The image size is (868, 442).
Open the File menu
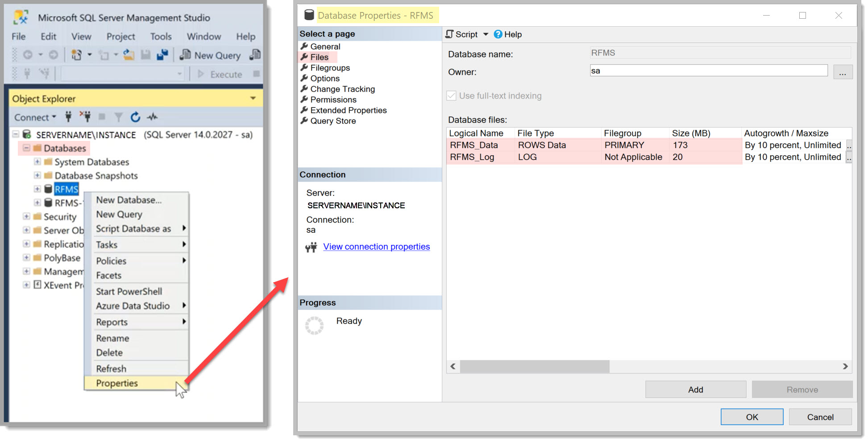tap(18, 37)
